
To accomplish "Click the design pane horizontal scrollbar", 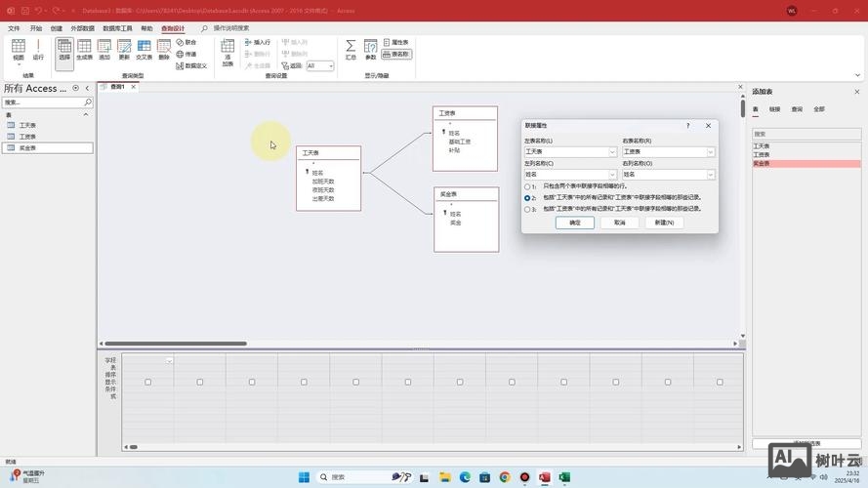I will click(x=176, y=344).
